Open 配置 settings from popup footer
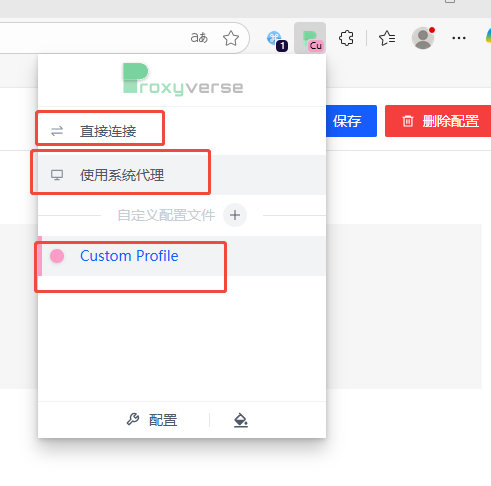The image size is (491, 486). coord(152,420)
